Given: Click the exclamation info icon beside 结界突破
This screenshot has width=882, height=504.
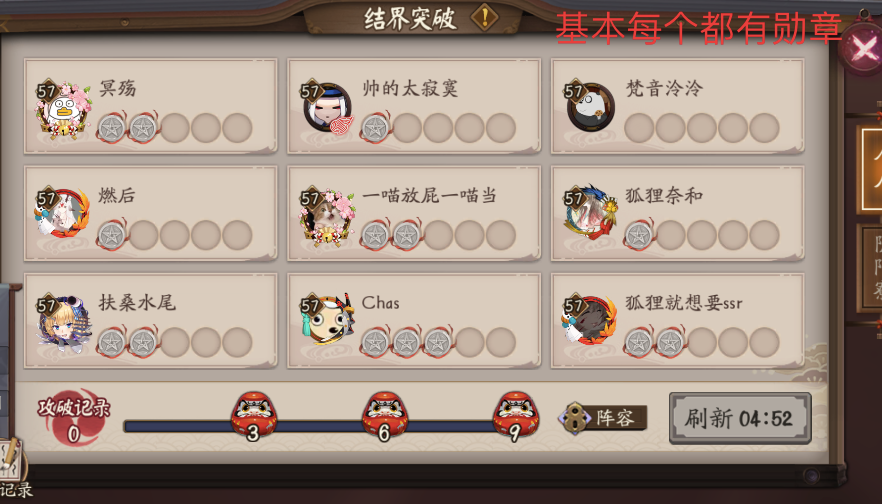Looking at the screenshot, I should [x=484, y=17].
